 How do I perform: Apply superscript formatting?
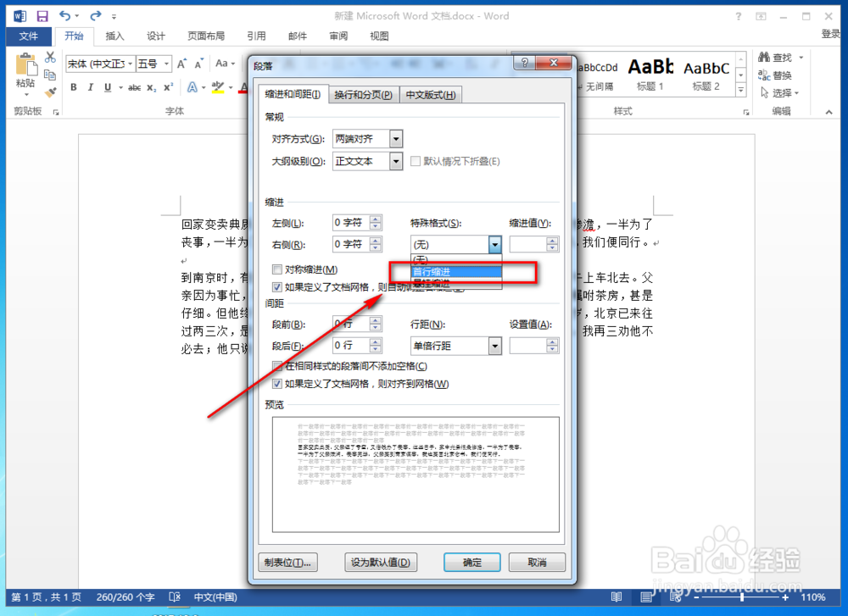pyautogui.click(x=168, y=87)
